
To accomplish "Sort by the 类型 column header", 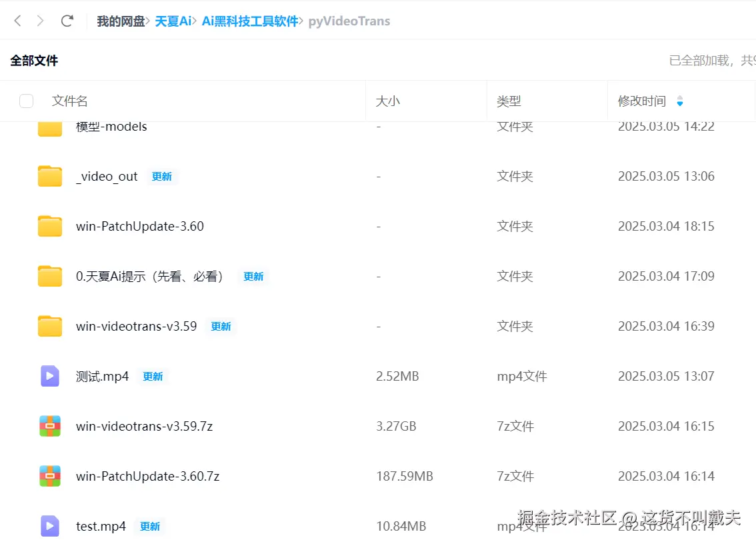I will [509, 101].
